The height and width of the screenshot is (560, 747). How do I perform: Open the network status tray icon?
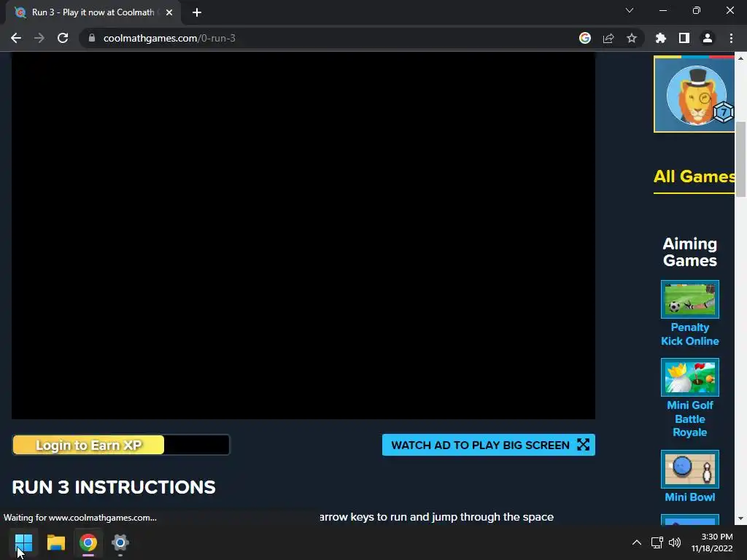[657, 542]
